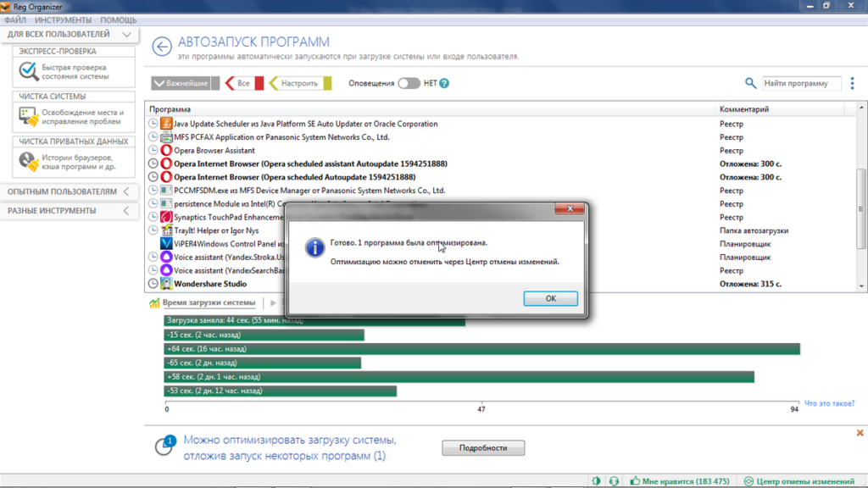This screenshot has width=868, height=488.
Task: Click the info icon in the dialog
Action: point(314,247)
